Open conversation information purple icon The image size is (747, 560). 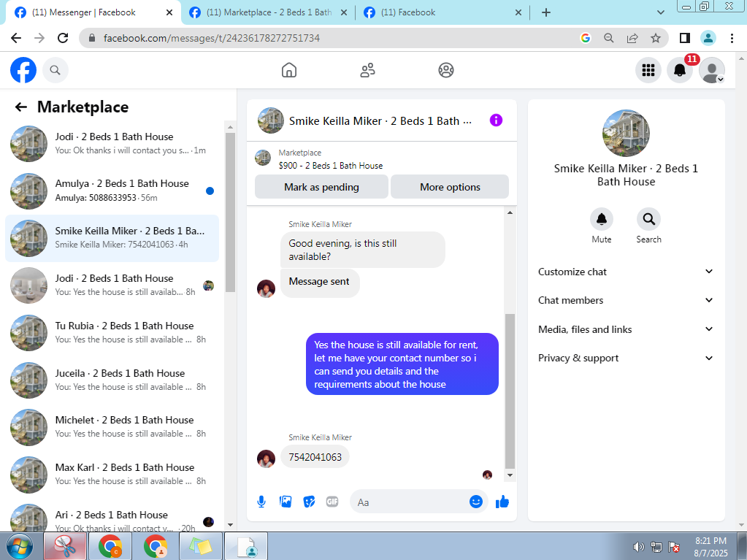[x=496, y=120]
